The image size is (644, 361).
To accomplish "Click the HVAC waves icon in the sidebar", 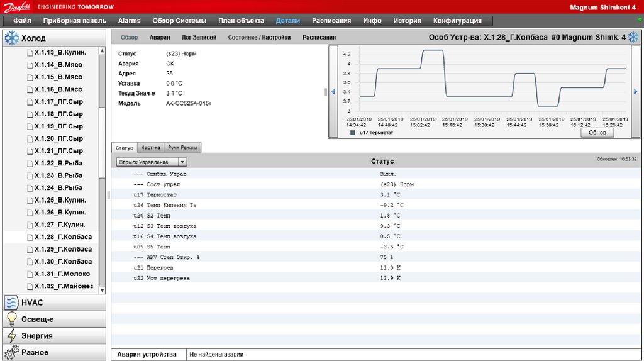I will [x=11, y=303].
